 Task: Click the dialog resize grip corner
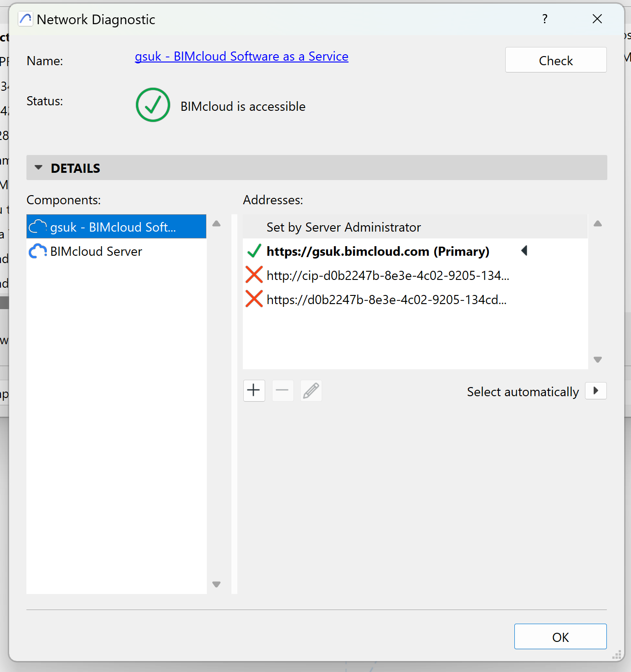click(x=617, y=655)
